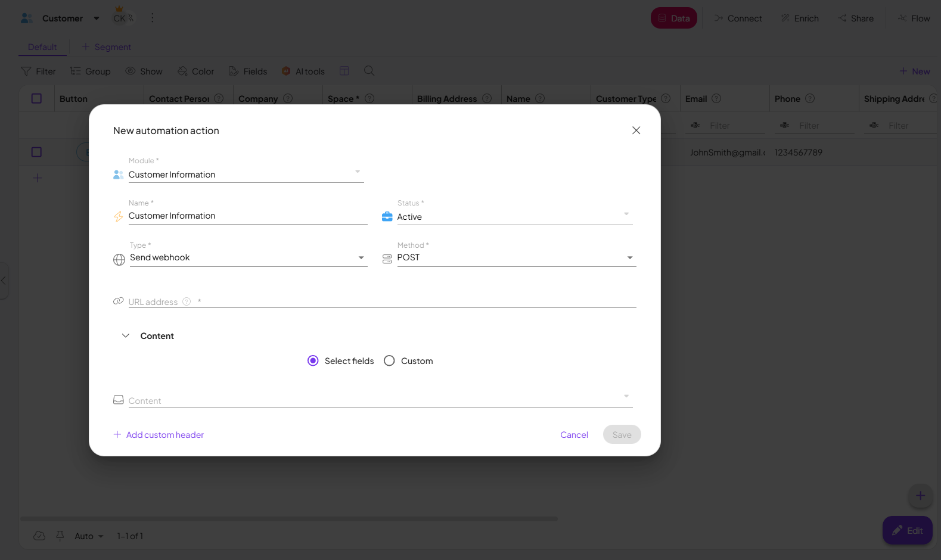The width and height of the screenshot is (941, 560).
Task: Click the Cancel link in the dialog
Action: click(574, 435)
